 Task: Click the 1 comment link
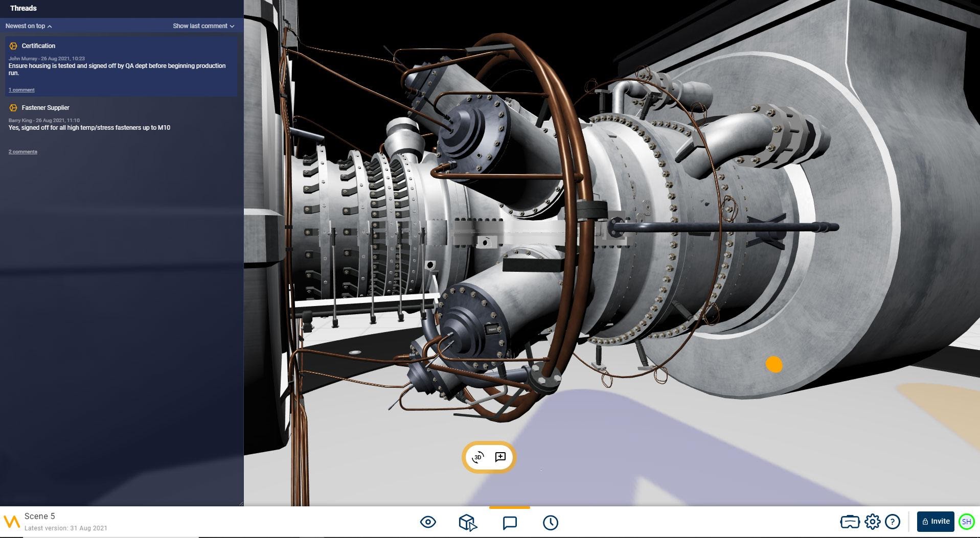pos(21,90)
